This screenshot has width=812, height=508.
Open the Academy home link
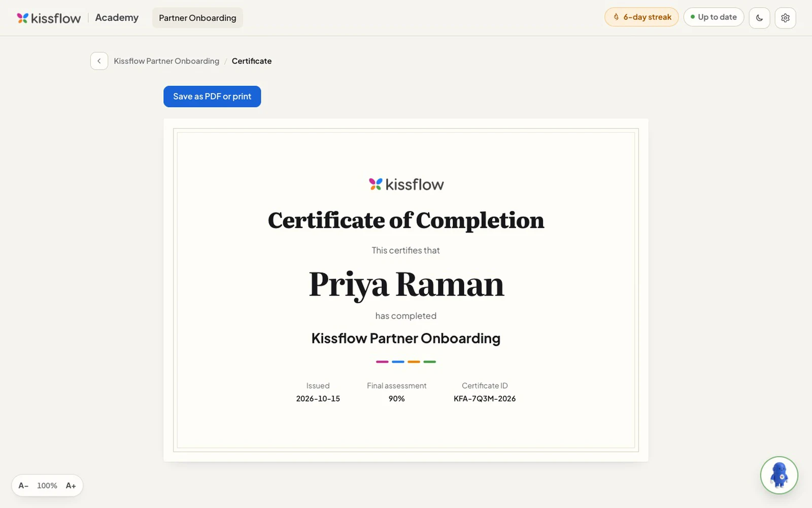coord(117,18)
